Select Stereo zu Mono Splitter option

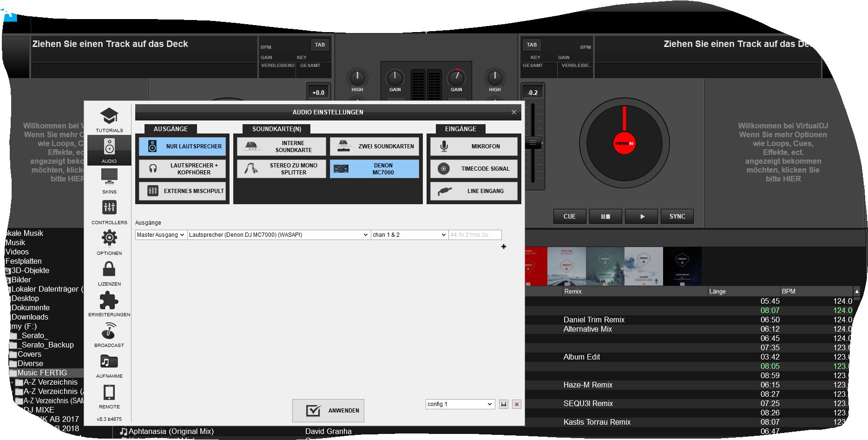tap(282, 168)
